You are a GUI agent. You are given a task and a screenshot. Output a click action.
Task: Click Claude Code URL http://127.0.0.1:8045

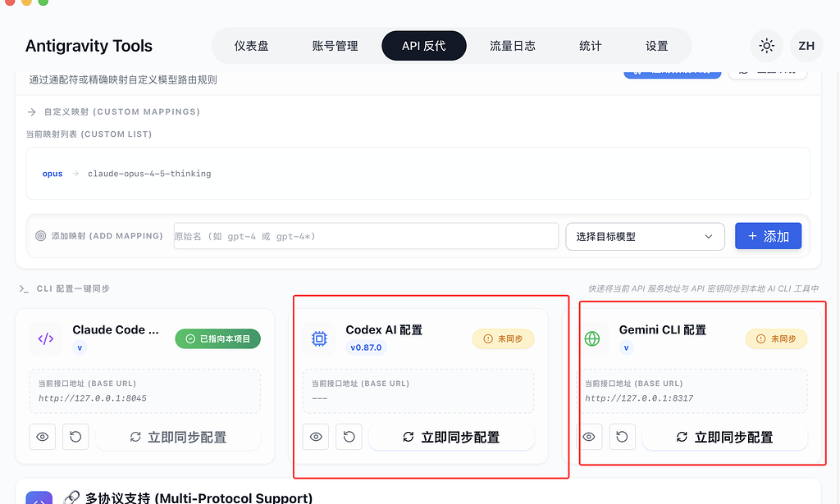[x=92, y=398]
